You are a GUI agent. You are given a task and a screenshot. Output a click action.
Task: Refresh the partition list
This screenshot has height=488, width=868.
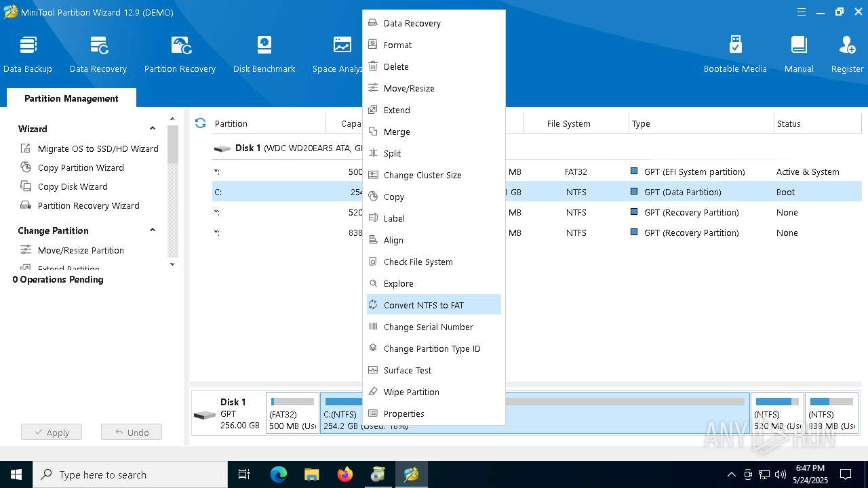point(200,123)
